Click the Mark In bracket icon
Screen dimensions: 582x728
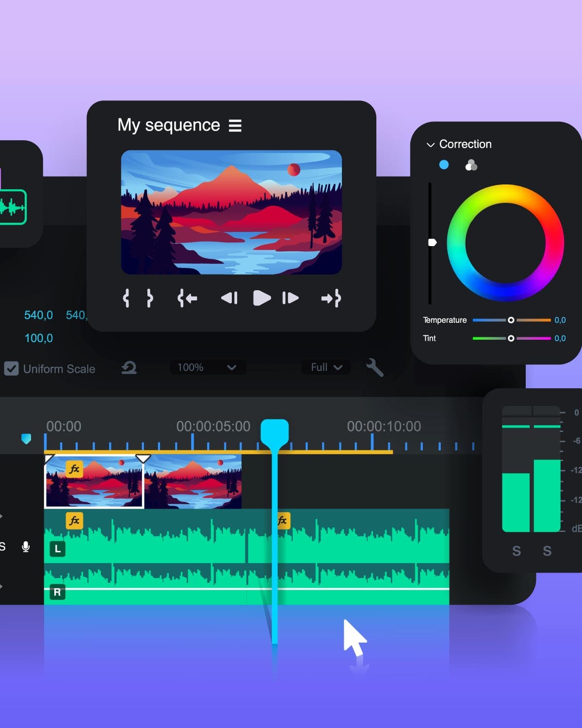coord(126,298)
